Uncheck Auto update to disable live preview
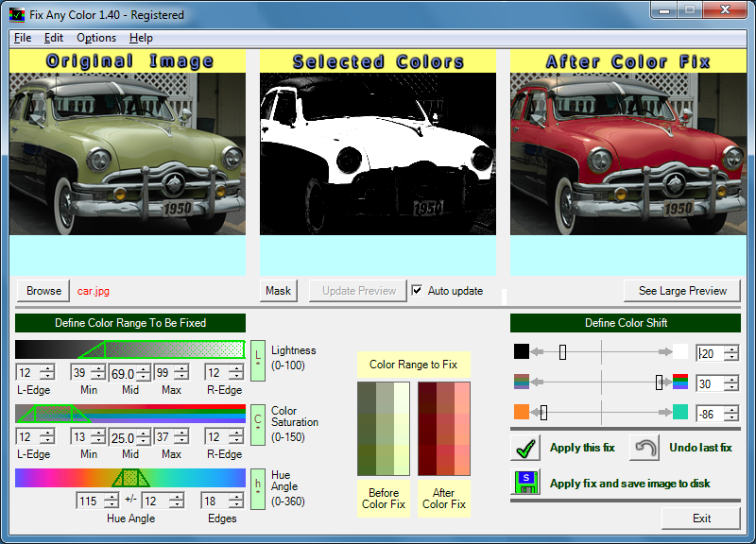This screenshot has height=544, width=756. click(417, 291)
